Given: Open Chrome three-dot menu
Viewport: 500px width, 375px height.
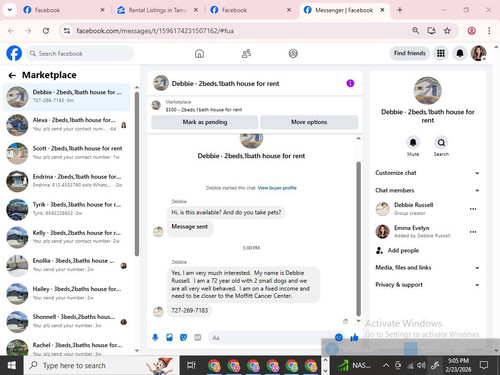Looking at the screenshot, I should [489, 31].
